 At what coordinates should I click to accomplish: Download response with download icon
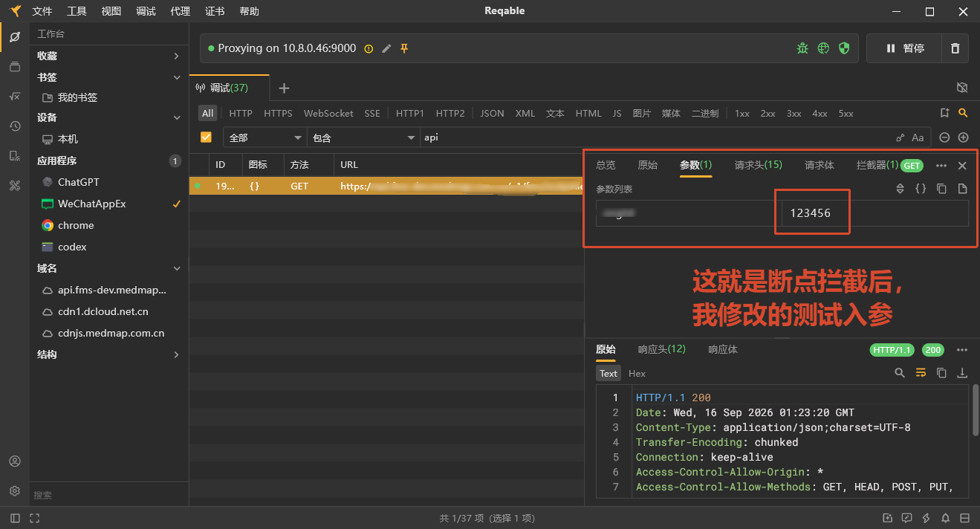pyautogui.click(x=962, y=373)
